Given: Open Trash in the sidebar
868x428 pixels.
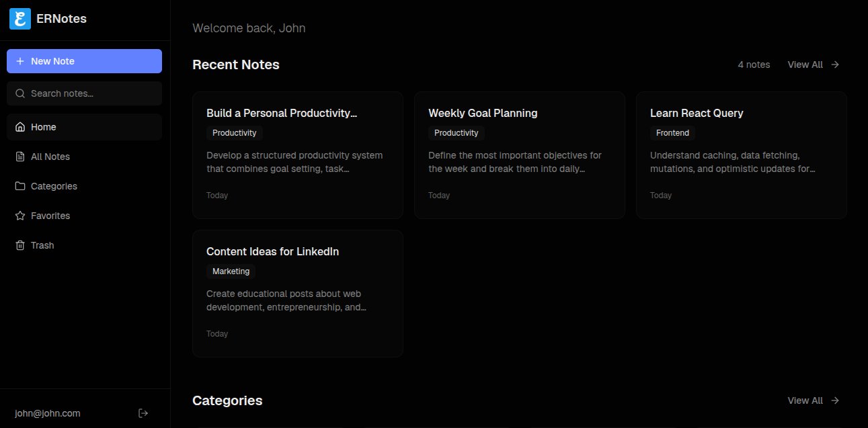Looking at the screenshot, I should click(x=84, y=245).
